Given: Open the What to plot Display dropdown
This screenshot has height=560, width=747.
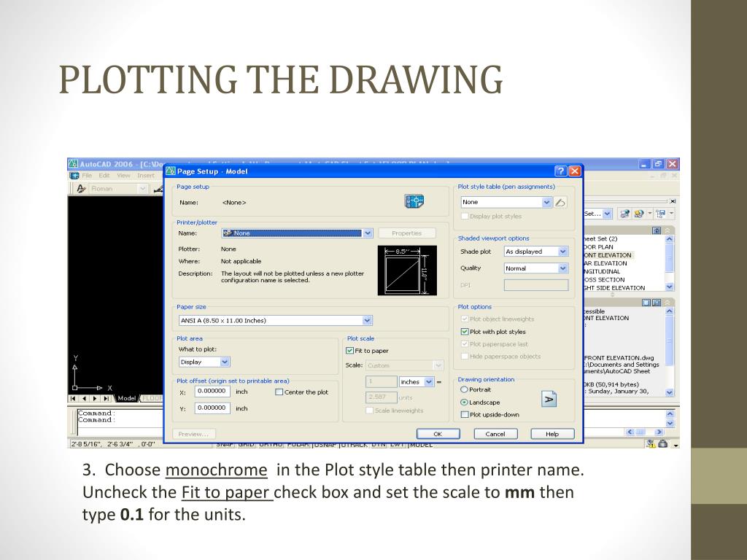Looking at the screenshot, I should pos(225,362).
